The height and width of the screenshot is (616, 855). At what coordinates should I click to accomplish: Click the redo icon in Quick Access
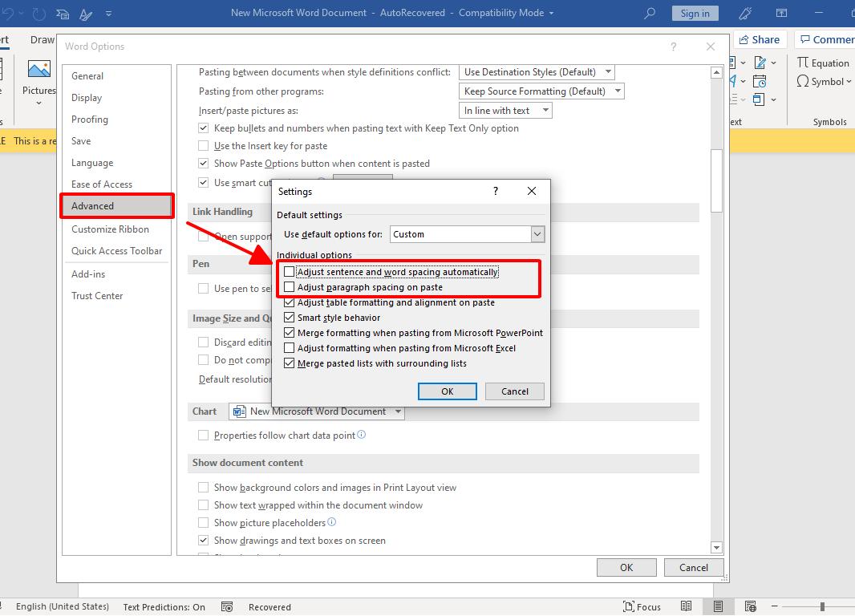pyautogui.click(x=38, y=13)
